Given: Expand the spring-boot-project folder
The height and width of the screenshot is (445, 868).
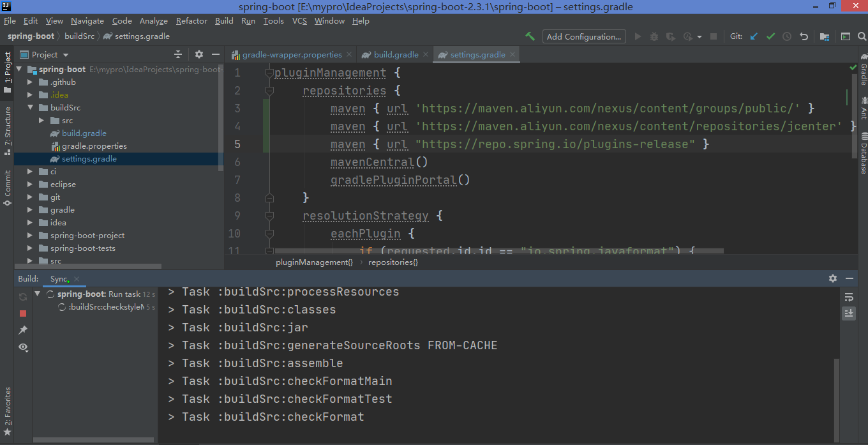Looking at the screenshot, I should point(29,235).
